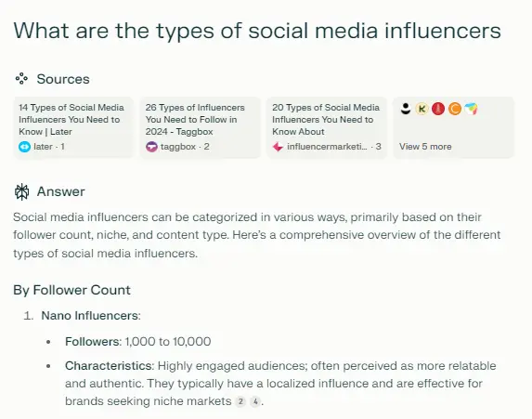Expand sources with View 5 more
Image resolution: width=532 pixels, height=419 pixels.
[425, 147]
